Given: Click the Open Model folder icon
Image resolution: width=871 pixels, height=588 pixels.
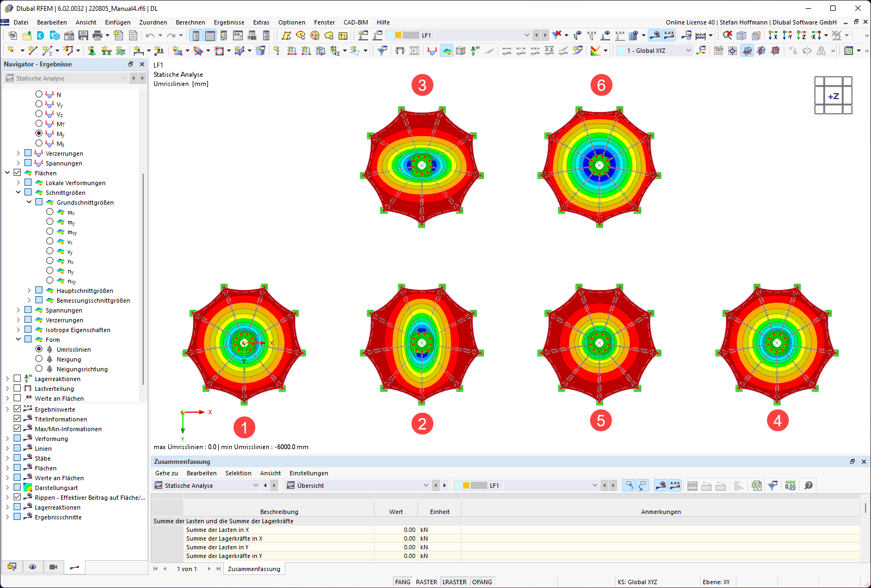Looking at the screenshot, I should pos(27,35).
